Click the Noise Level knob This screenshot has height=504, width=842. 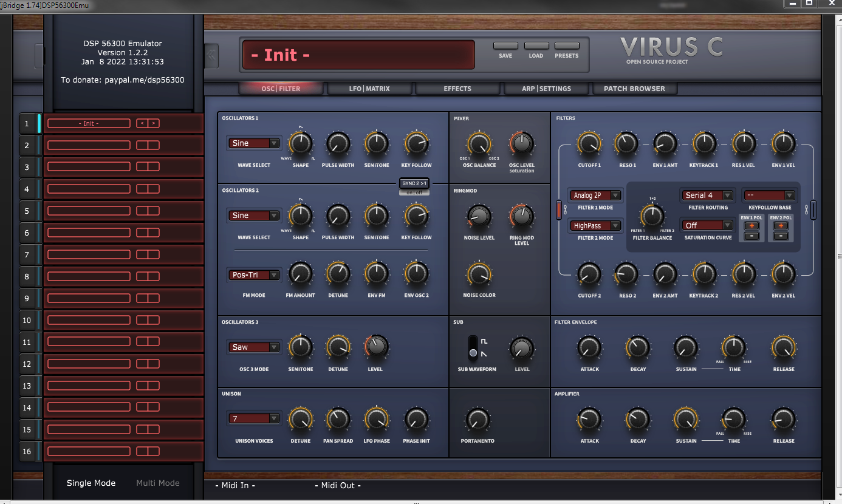point(479,216)
